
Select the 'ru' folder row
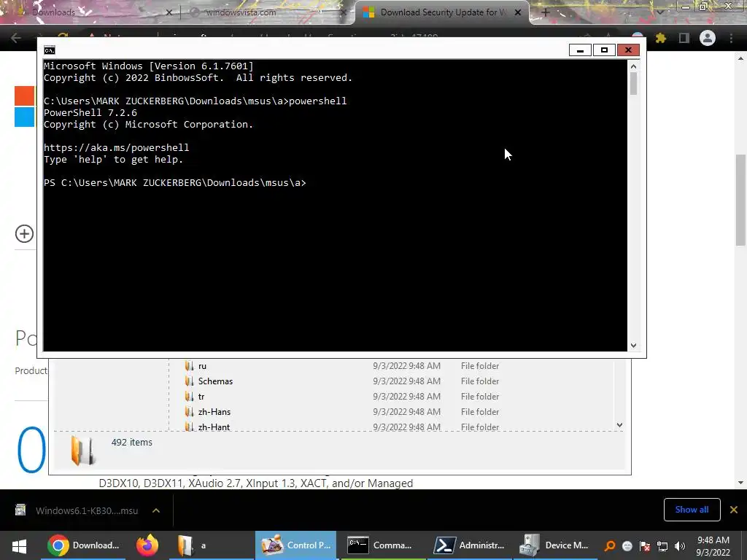(343, 366)
